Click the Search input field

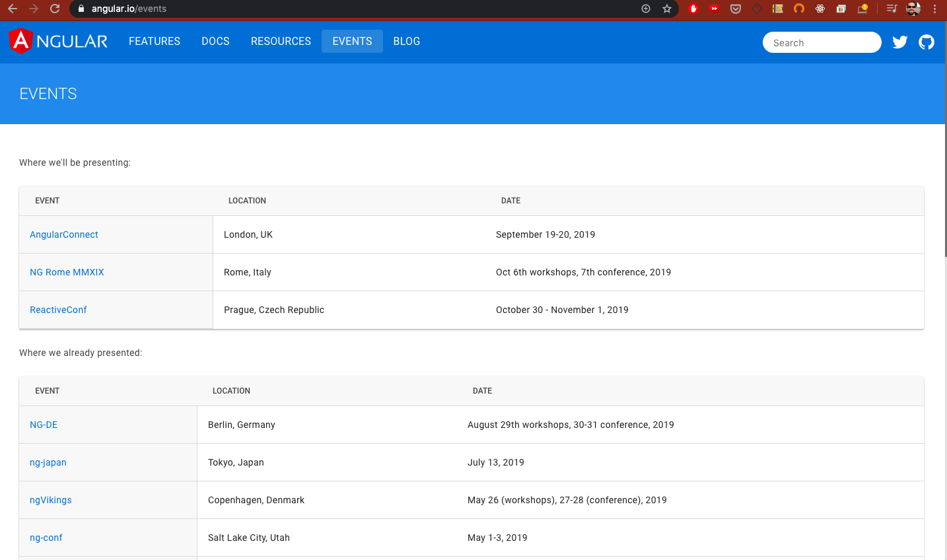tap(822, 42)
